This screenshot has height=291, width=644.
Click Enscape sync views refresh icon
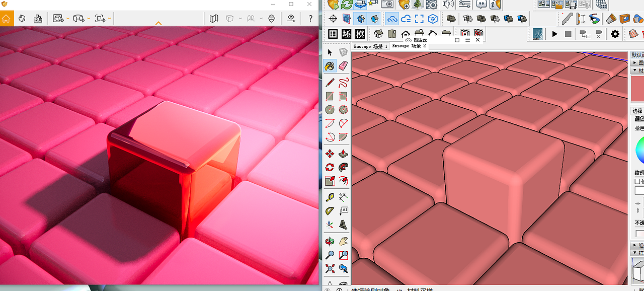pos(347,5)
